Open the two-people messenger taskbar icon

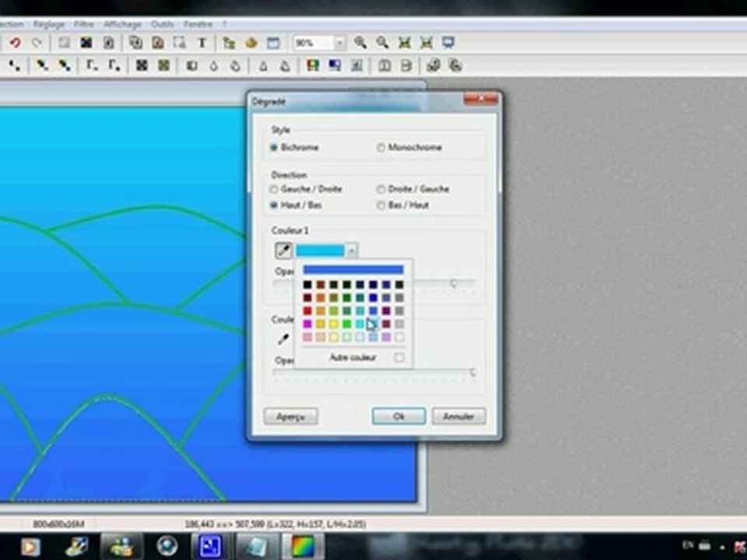(x=122, y=547)
